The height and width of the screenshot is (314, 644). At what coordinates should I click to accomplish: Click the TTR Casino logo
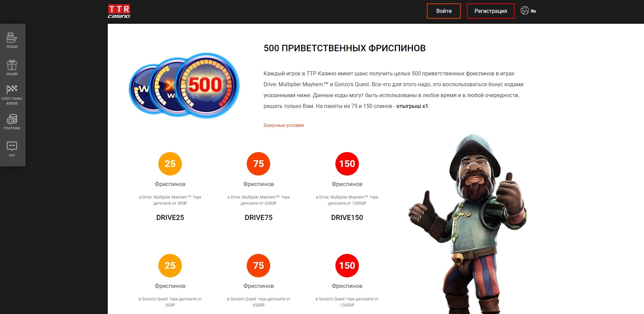pos(119,11)
